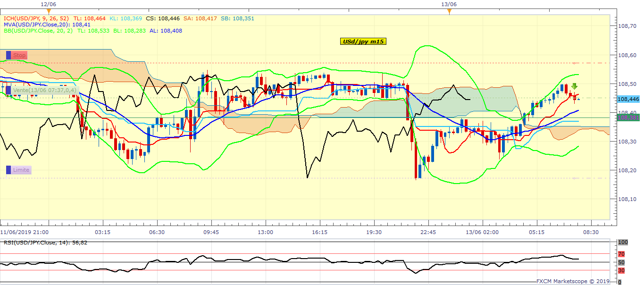Screen dimensions: 644x285
Task: Click the stop-loss line's small end marker
Action: 574,63
